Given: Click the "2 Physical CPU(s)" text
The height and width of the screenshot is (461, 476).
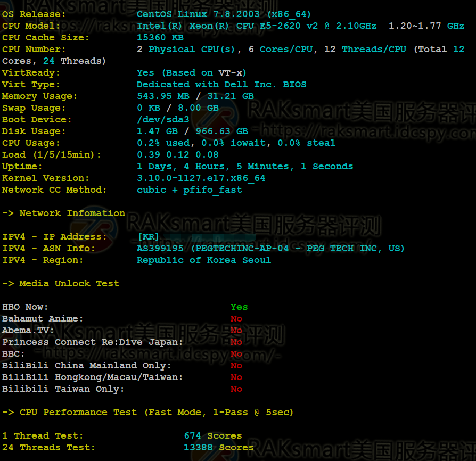Looking at the screenshot, I should tap(186, 50).
